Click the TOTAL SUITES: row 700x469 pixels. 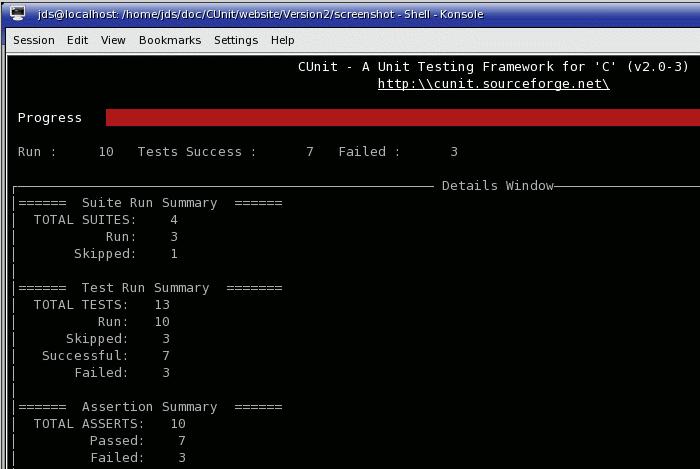106,220
